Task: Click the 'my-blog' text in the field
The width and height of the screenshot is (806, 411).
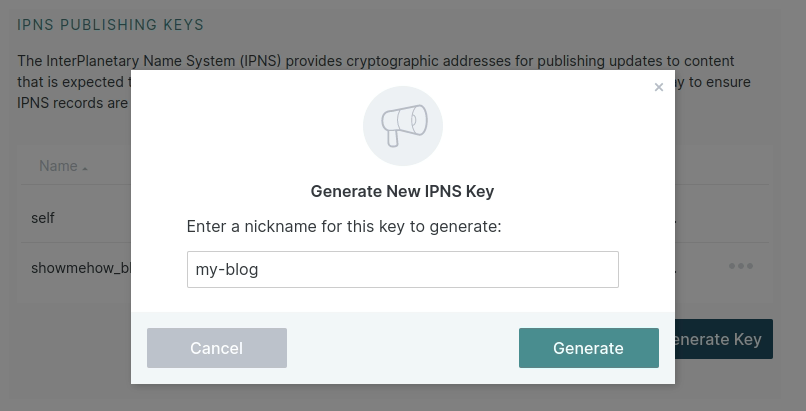Action: point(227,269)
